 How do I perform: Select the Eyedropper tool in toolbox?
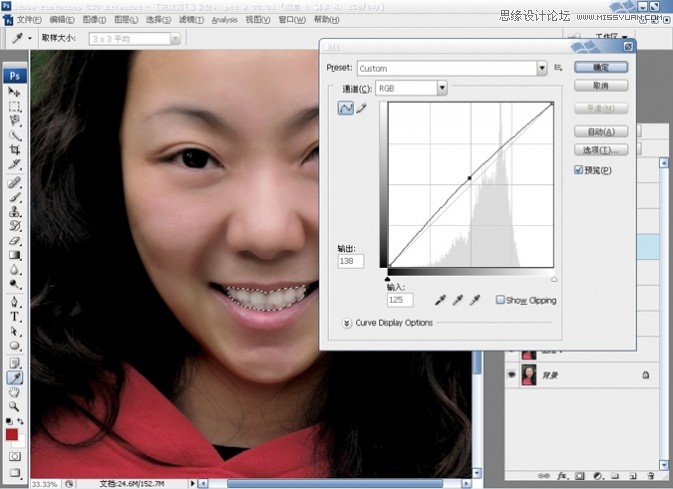point(15,378)
